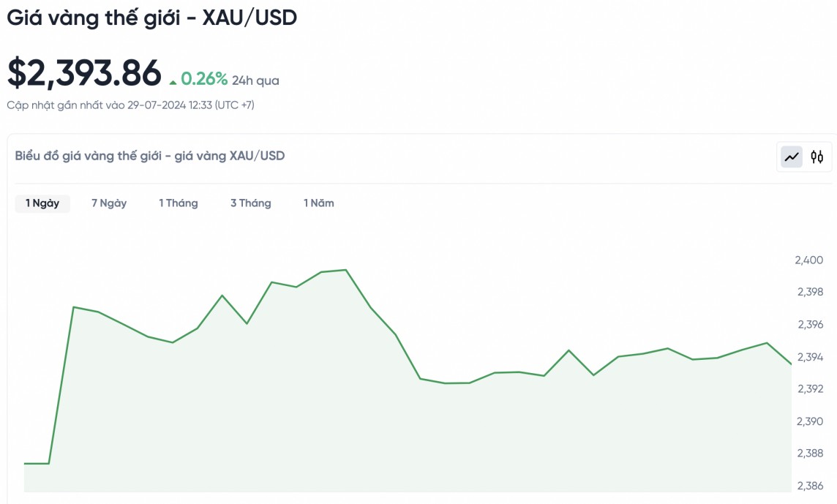Switch chart to 1 Năm range
Screen dimensions: 837x504
click(319, 203)
